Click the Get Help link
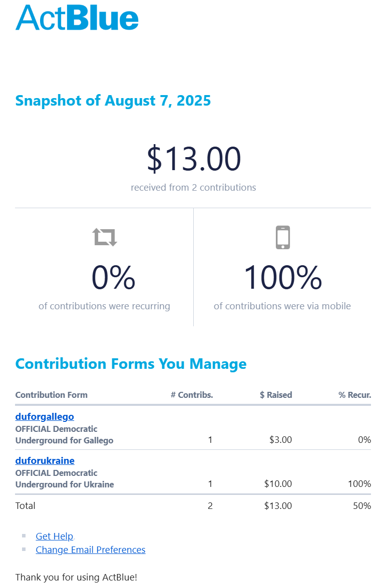The image size is (386, 588). (55, 536)
